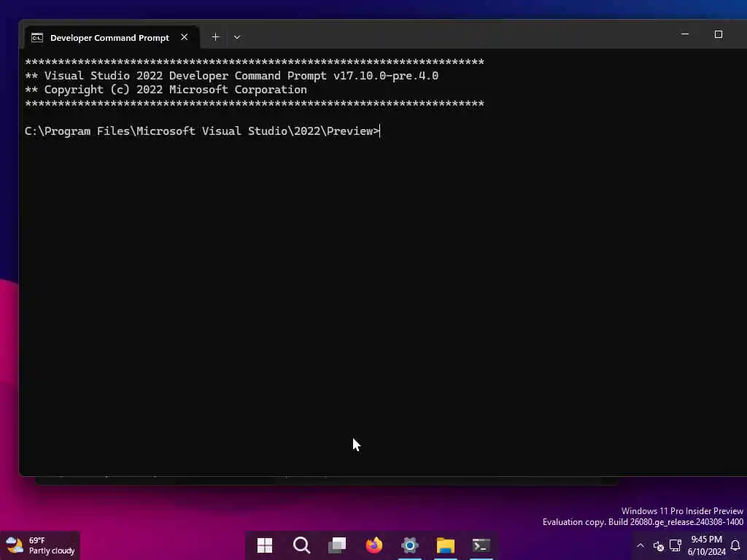
Task: Open Task View in taskbar
Action: (x=337, y=545)
